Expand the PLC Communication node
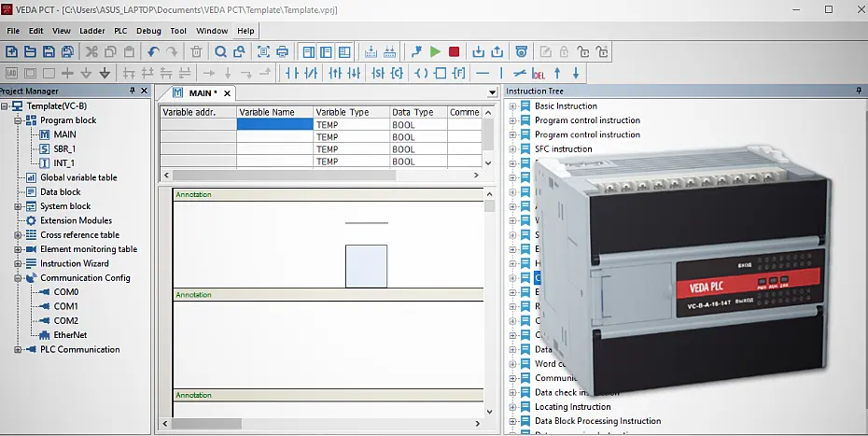The height and width of the screenshot is (436, 868). [x=18, y=349]
